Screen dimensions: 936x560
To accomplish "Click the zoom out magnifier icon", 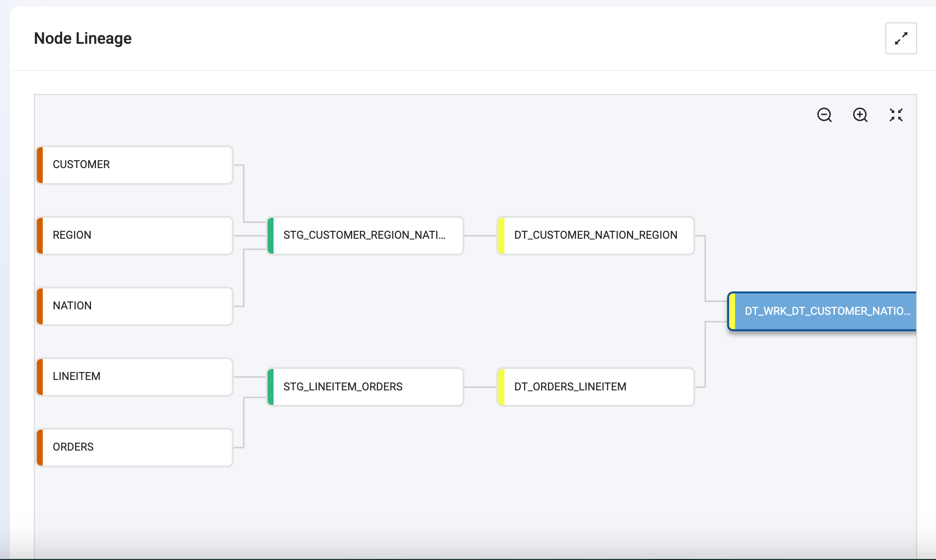I will 825,115.
